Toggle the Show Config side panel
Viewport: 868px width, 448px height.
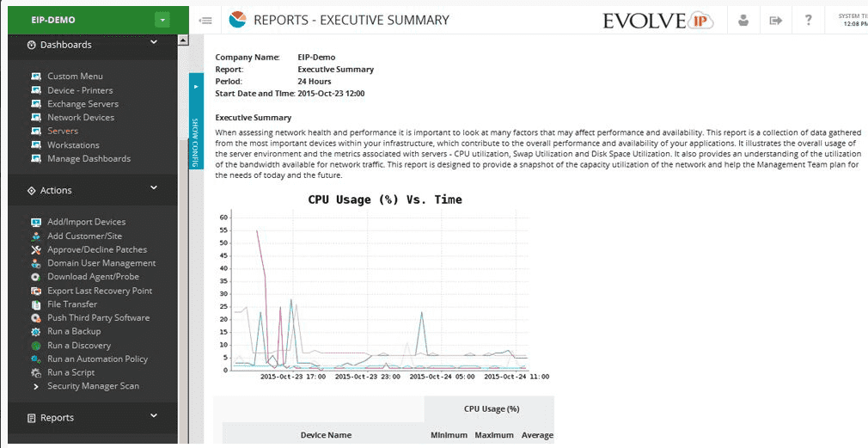click(196, 120)
